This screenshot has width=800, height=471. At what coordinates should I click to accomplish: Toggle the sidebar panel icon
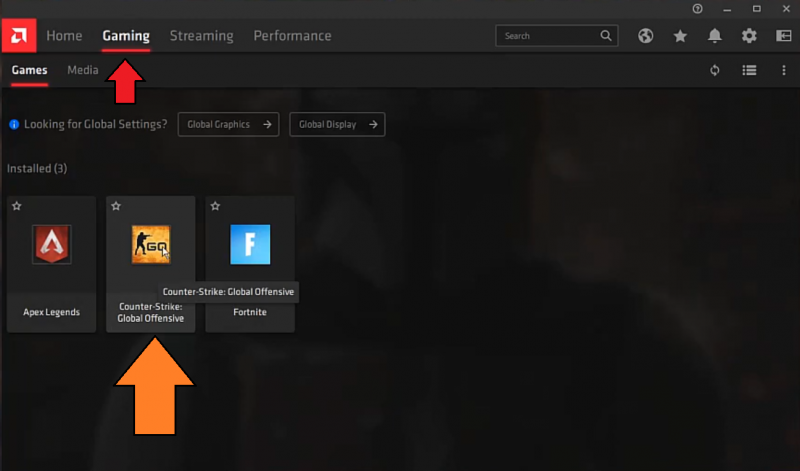784,36
